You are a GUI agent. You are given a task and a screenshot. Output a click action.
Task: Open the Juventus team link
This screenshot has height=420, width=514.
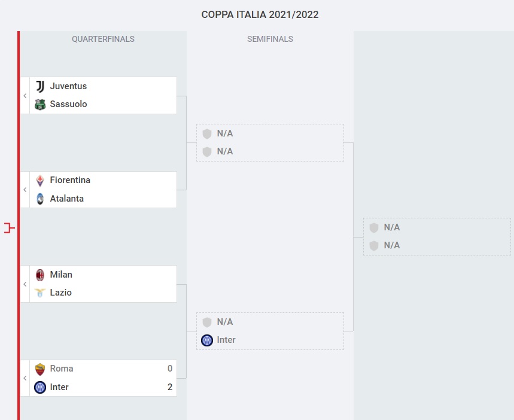tap(68, 86)
